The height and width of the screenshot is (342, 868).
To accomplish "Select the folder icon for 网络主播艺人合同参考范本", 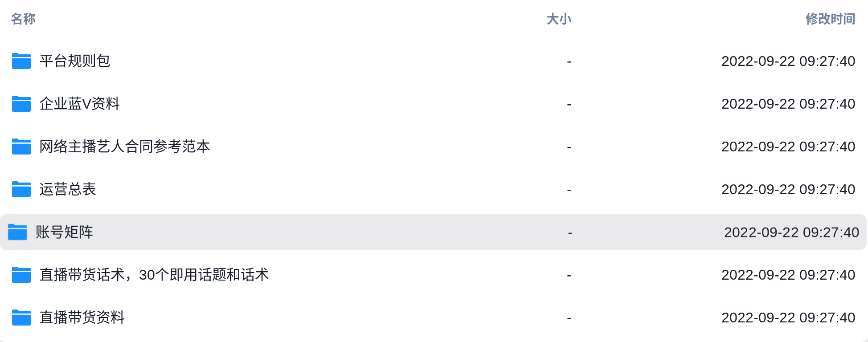I will [x=21, y=147].
